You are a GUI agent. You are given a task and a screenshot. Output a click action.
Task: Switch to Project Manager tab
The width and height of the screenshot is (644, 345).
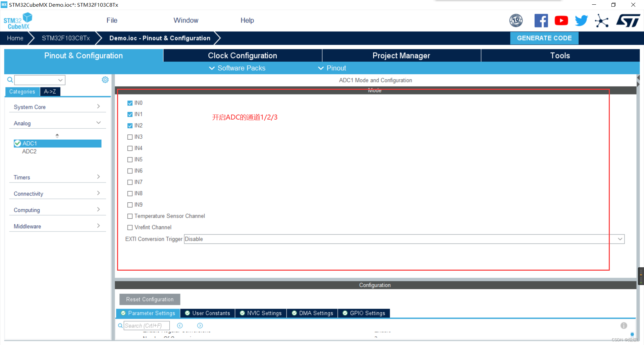point(401,56)
